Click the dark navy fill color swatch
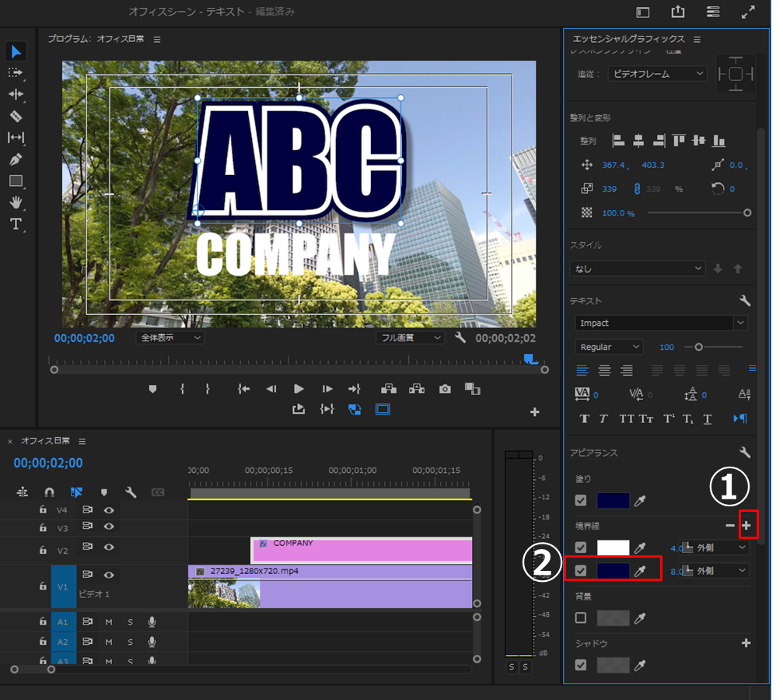This screenshot has width=783, height=700. click(613, 501)
